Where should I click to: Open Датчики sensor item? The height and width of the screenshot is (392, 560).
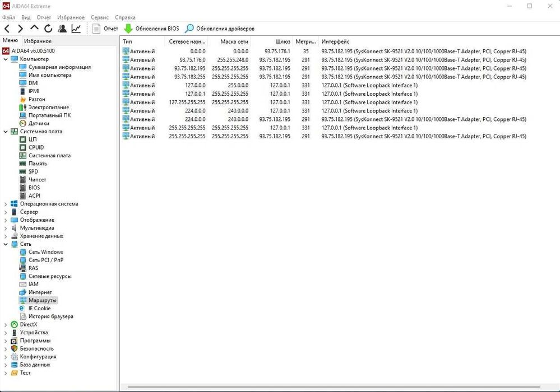[x=39, y=123]
